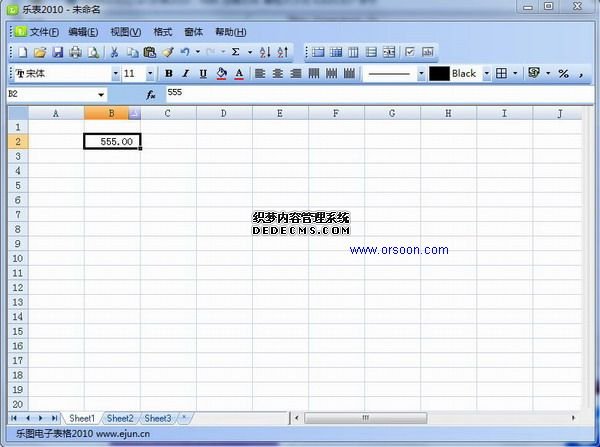
Task: Center align the cell text
Action: pos(278,73)
